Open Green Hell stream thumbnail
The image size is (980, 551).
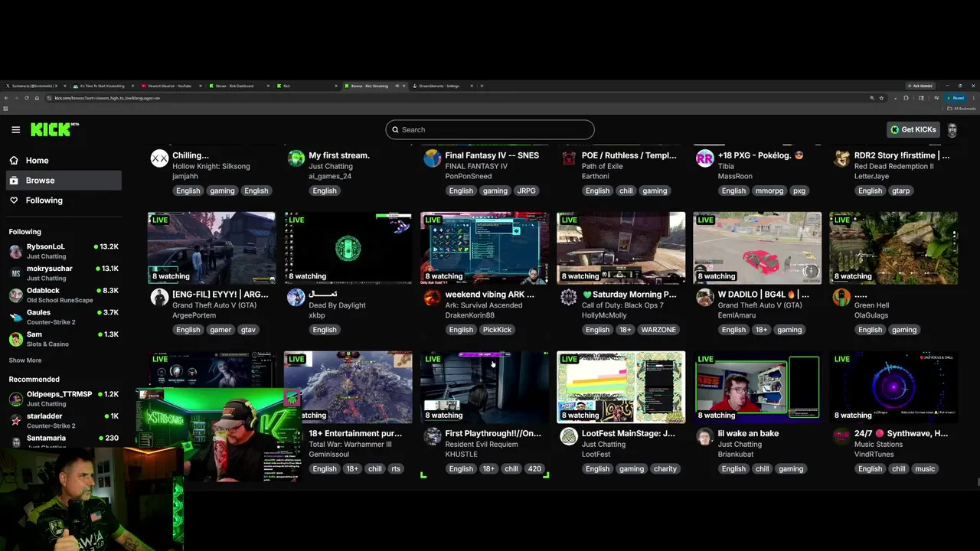(x=893, y=248)
